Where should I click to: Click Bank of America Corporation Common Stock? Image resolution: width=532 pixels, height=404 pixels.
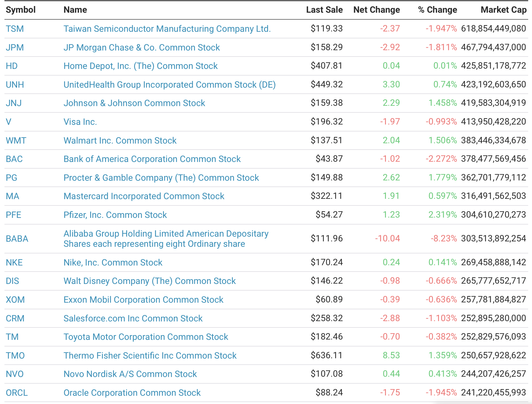click(152, 159)
